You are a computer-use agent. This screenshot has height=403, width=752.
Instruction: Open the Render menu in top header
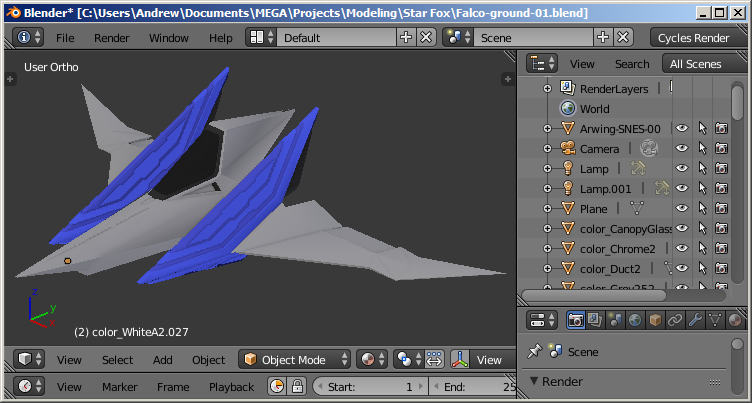111,38
